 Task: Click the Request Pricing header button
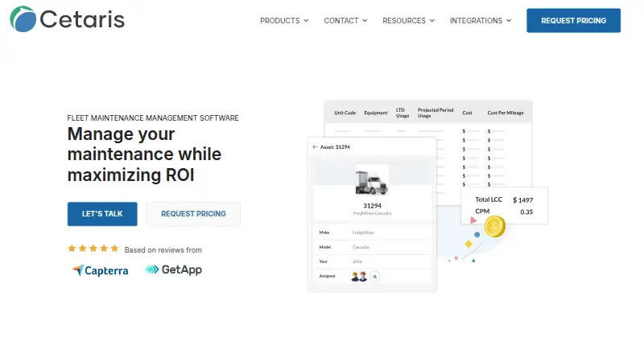point(573,21)
